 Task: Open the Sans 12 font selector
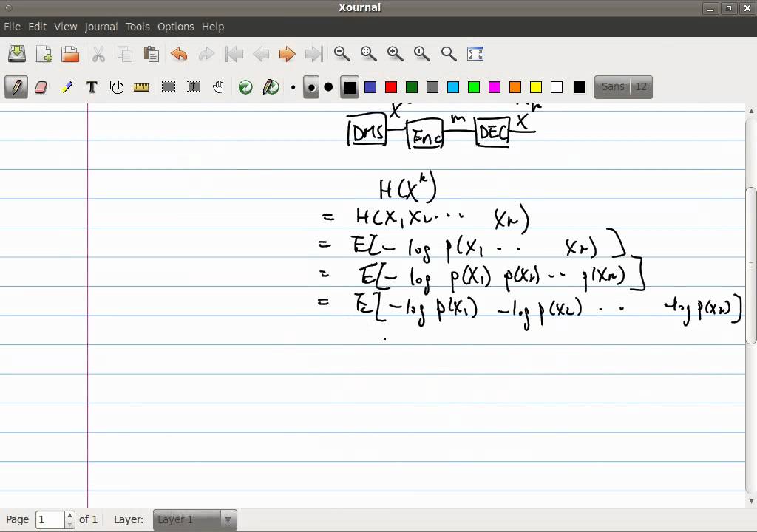pos(623,87)
